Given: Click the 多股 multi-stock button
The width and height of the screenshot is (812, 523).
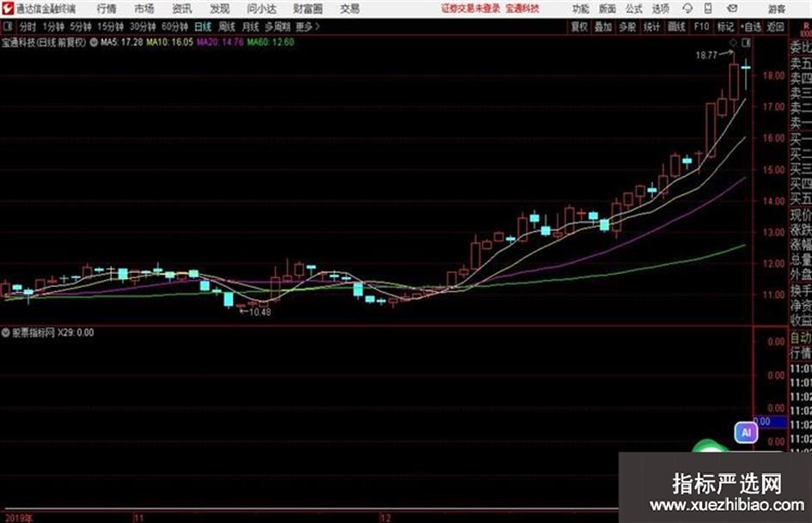Looking at the screenshot, I should pos(627,27).
